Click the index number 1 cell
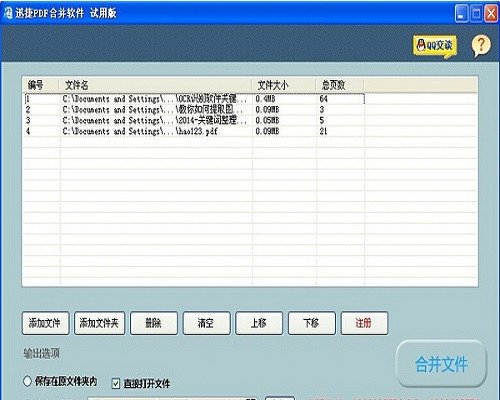The width and height of the screenshot is (500, 400). (x=27, y=99)
